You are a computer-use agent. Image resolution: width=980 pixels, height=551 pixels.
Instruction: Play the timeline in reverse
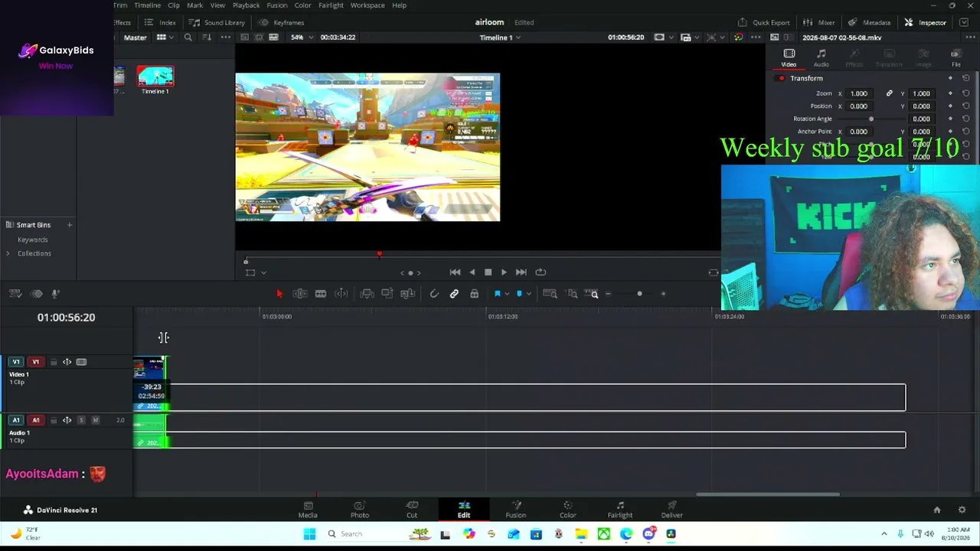[x=472, y=272]
